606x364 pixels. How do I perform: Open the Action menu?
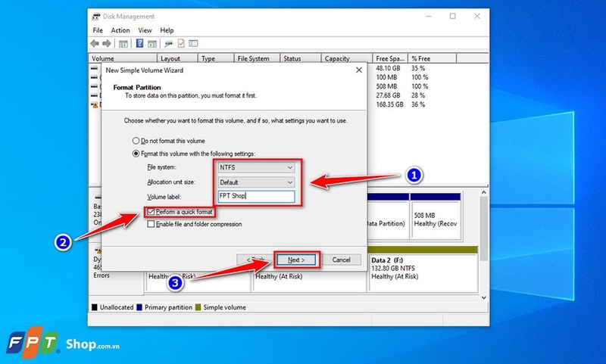pyautogui.click(x=120, y=30)
